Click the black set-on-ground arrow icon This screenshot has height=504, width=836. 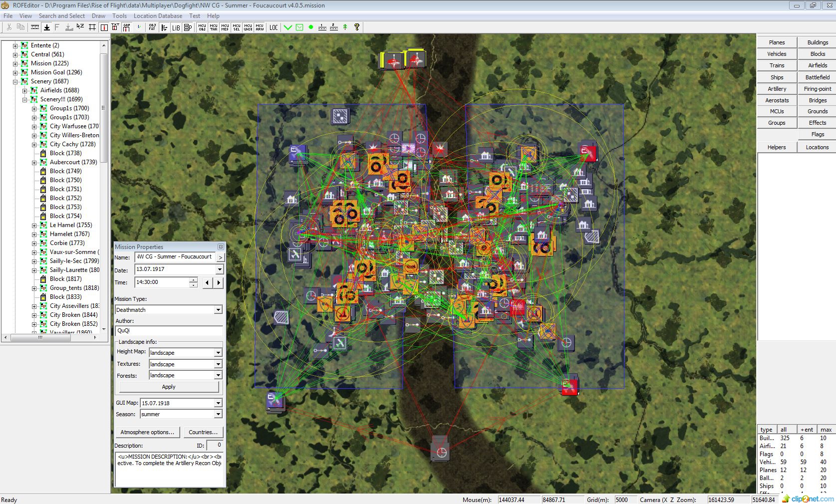click(46, 27)
